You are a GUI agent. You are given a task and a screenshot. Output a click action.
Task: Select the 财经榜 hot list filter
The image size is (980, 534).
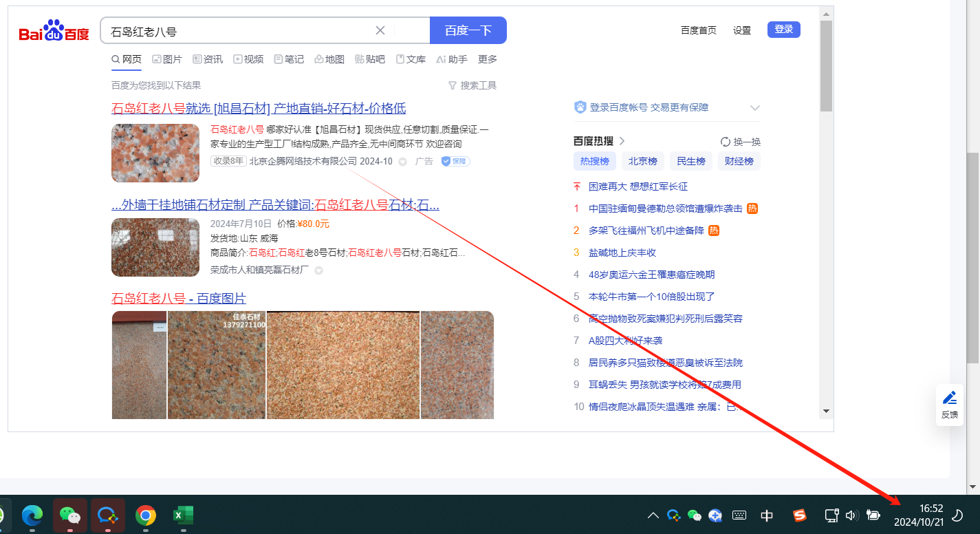(x=739, y=161)
